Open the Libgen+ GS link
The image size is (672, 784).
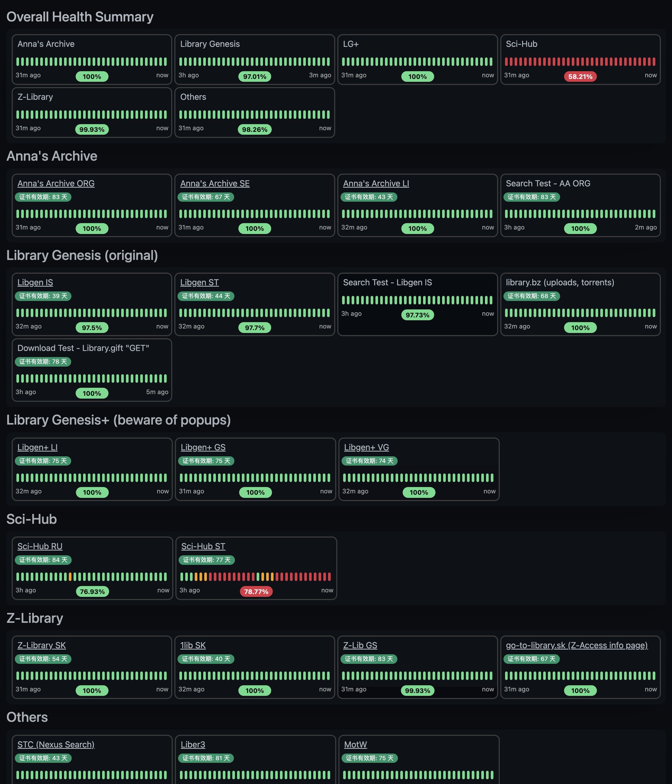click(x=203, y=448)
